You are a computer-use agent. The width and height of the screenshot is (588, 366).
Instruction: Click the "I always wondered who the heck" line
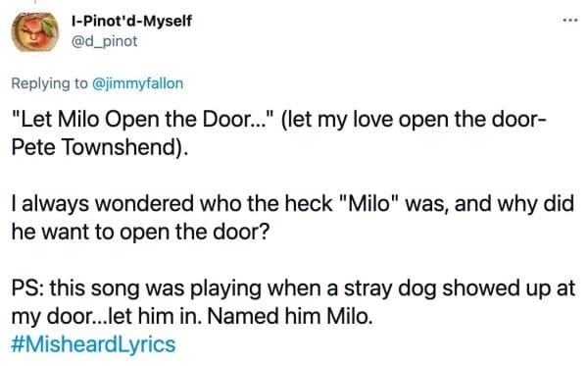click(x=172, y=203)
